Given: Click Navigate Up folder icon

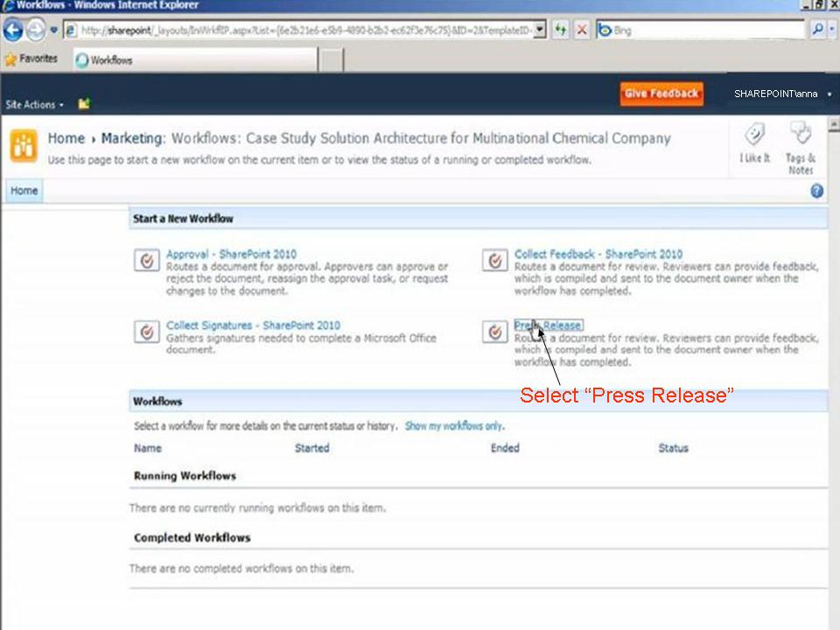Looking at the screenshot, I should (x=84, y=104).
